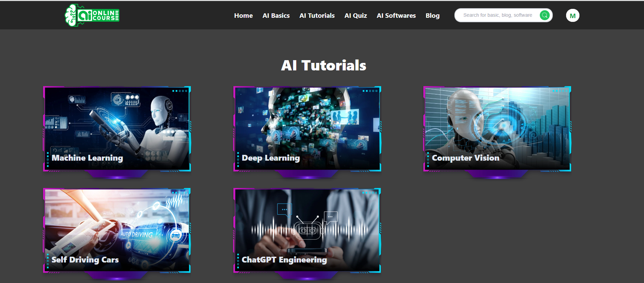Open AI Basics menu item
Viewport: 644px width, 283px height.
[x=276, y=15]
